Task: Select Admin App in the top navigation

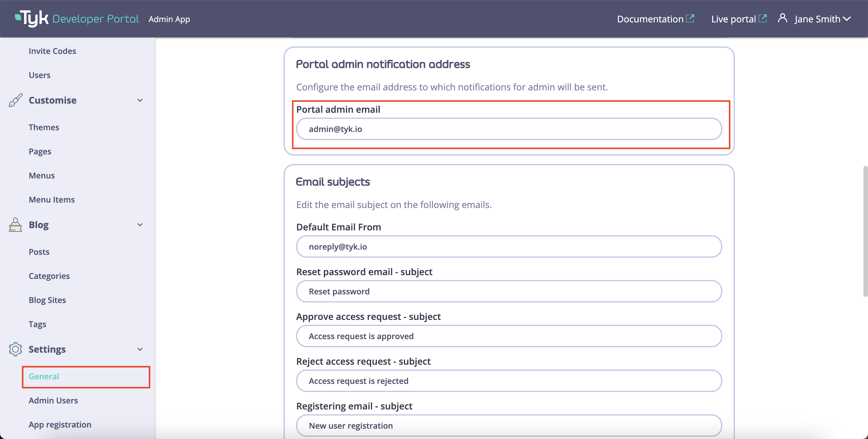Action: [169, 19]
